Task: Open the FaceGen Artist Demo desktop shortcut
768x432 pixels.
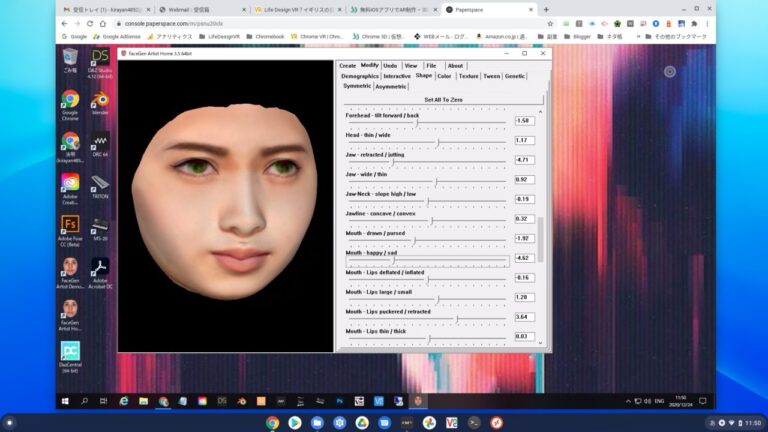Action: click(x=70, y=273)
